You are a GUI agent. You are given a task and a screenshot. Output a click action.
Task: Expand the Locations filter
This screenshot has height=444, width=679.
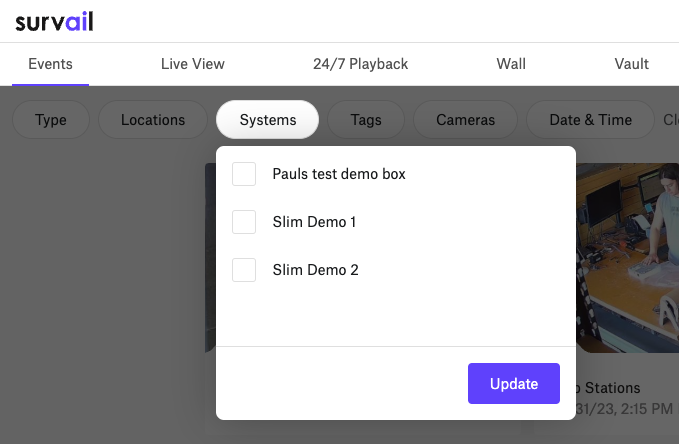click(x=153, y=120)
